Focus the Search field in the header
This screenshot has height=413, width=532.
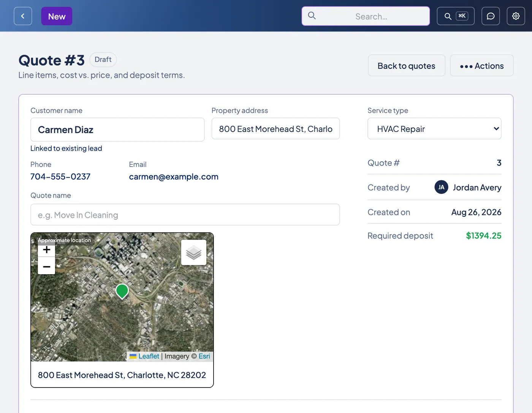[x=366, y=16]
